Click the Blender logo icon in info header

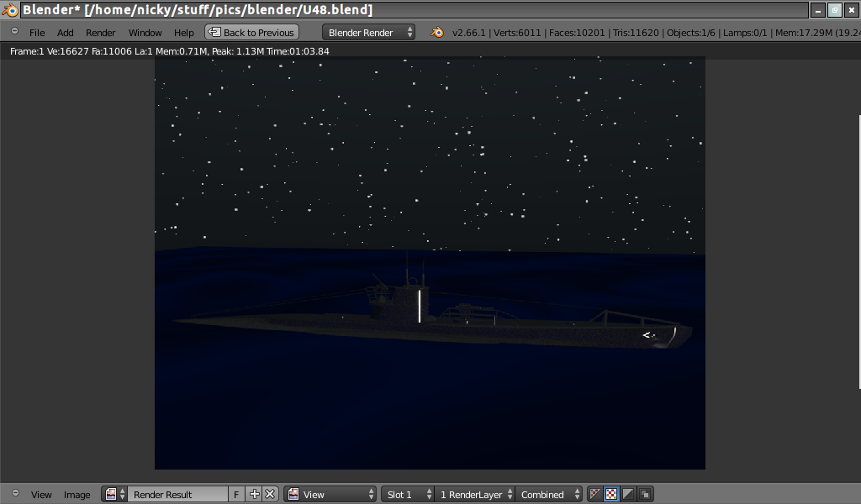click(437, 33)
